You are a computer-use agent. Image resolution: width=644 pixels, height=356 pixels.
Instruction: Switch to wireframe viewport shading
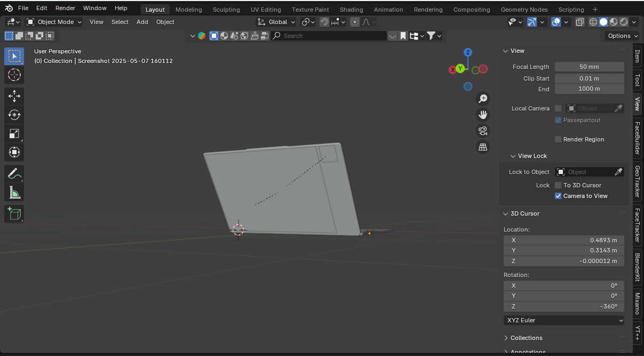(x=593, y=22)
